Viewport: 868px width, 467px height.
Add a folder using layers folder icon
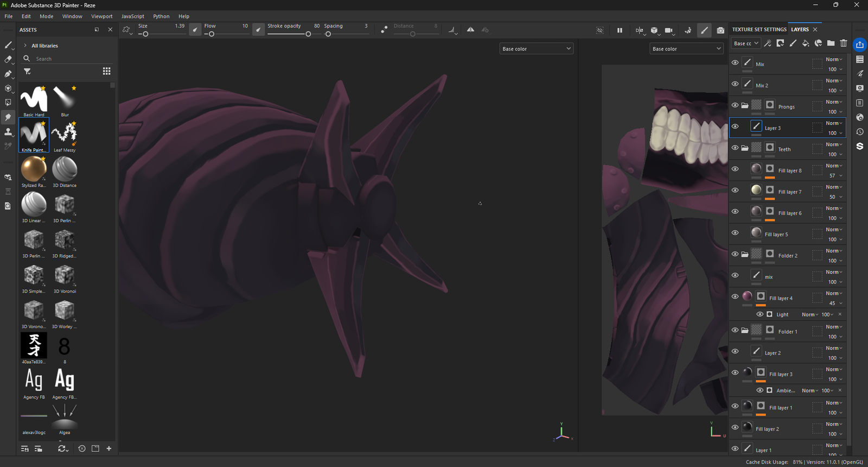(x=831, y=43)
